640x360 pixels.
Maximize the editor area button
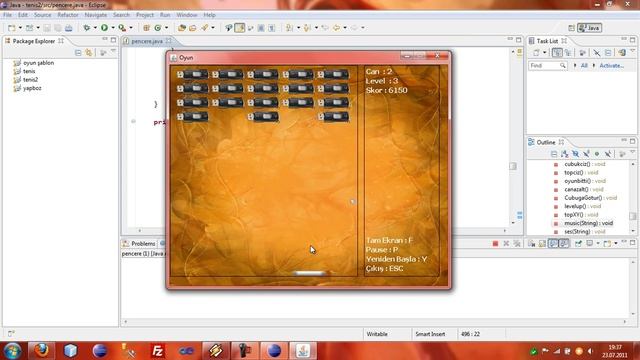click(519, 40)
